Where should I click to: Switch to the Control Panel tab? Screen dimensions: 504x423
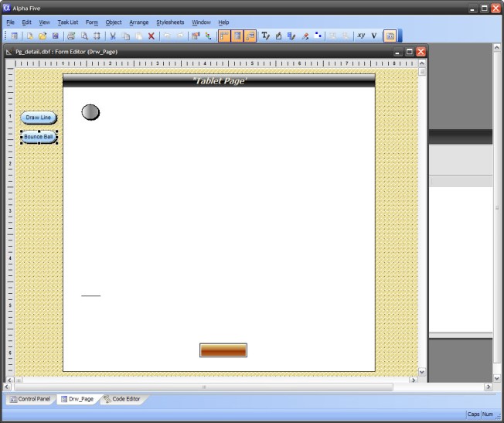(29, 399)
